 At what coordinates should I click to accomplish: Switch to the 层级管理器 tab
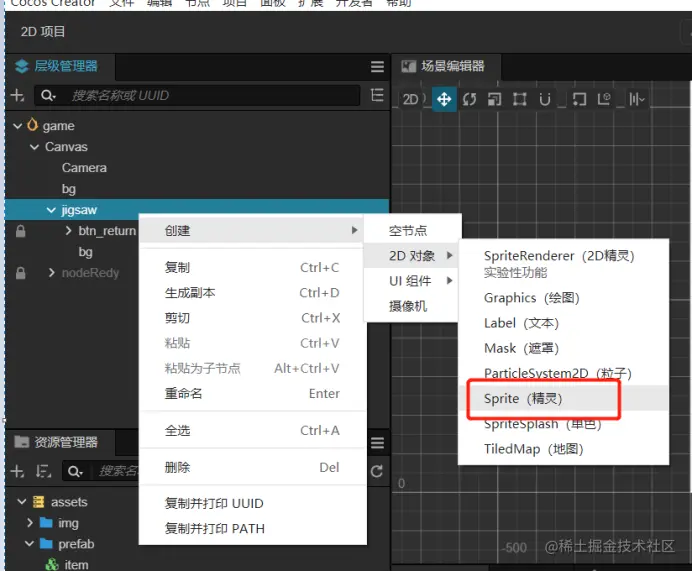coord(60,67)
